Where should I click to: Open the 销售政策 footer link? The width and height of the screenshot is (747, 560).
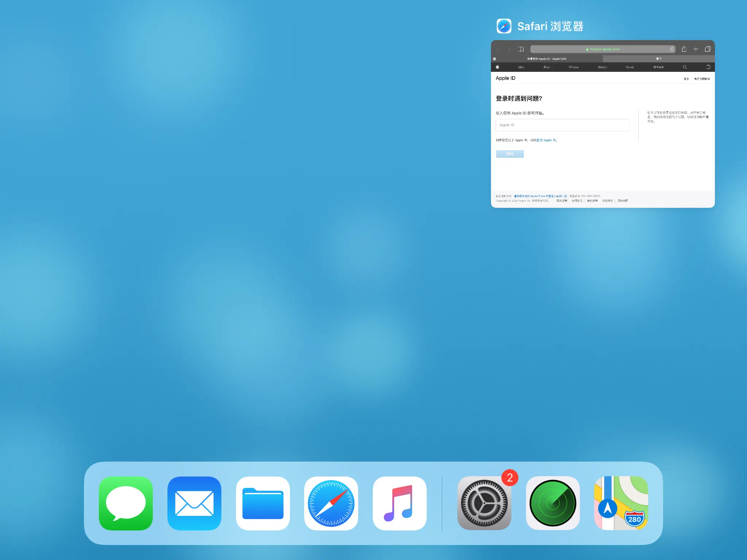click(x=592, y=201)
